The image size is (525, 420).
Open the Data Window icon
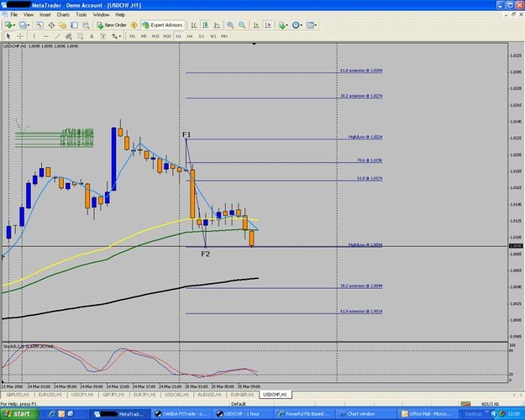[x=51, y=25]
